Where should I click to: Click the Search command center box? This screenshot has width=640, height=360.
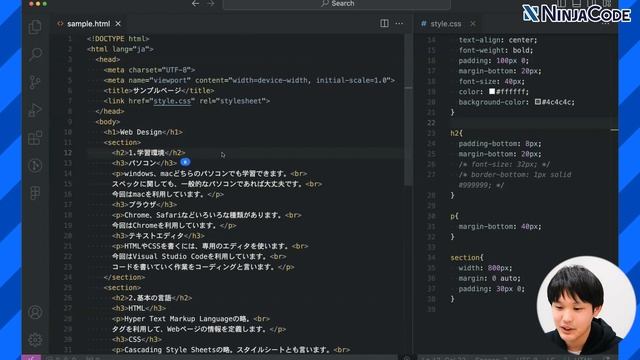tap(337, 4)
